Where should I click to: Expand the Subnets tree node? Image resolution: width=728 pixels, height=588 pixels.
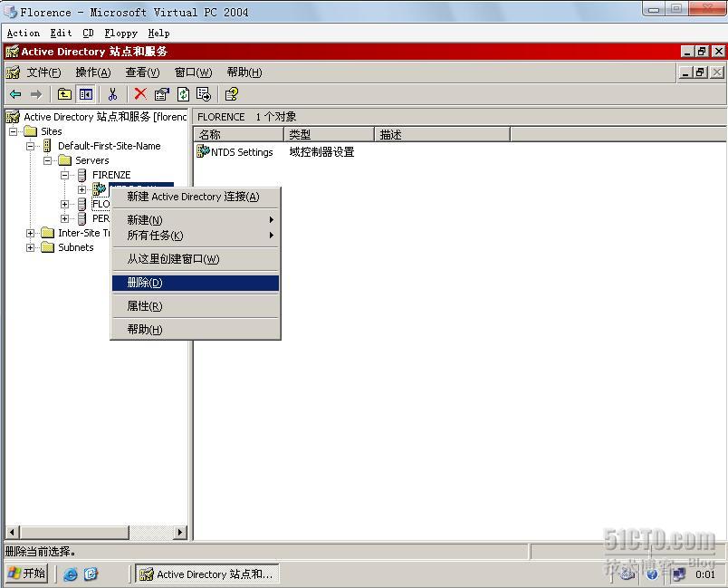30,247
